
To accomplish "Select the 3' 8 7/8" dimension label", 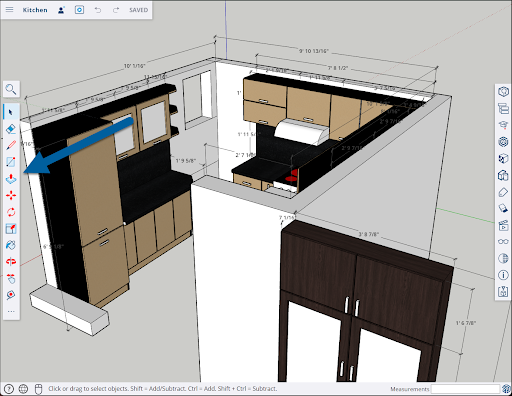I will [369, 234].
